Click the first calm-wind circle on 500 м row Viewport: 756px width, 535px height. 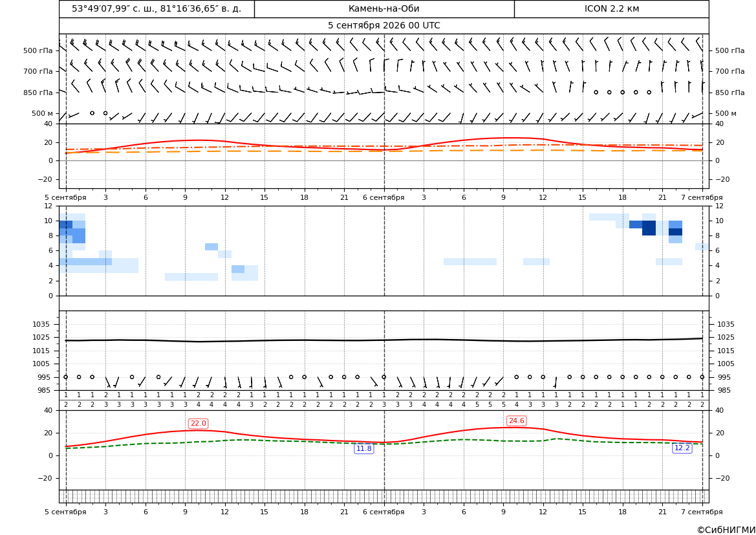pyautogui.click(x=92, y=113)
